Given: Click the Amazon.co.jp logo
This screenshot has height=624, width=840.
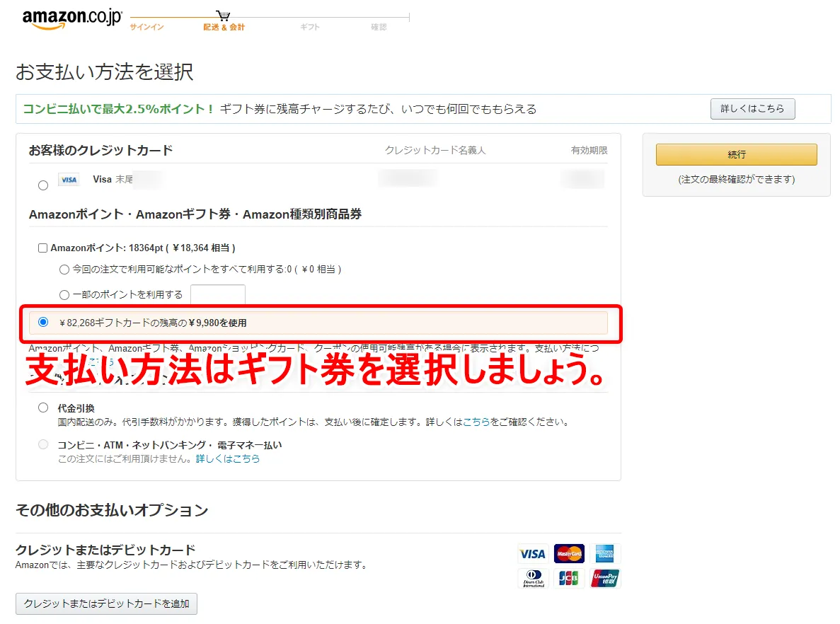Looking at the screenshot, I should pyautogui.click(x=71, y=18).
